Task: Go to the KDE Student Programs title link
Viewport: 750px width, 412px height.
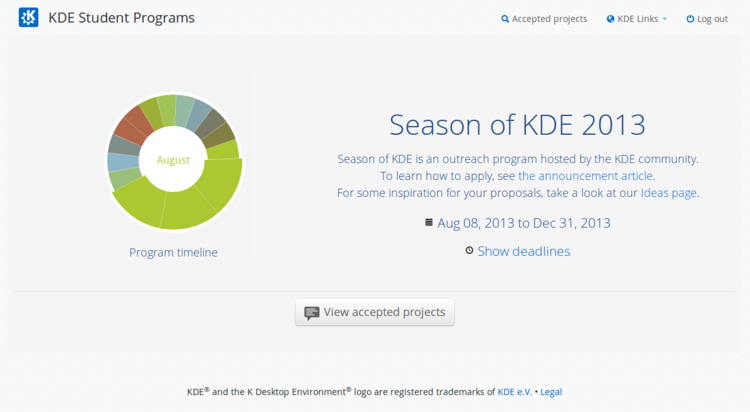Action: [x=120, y=18]
